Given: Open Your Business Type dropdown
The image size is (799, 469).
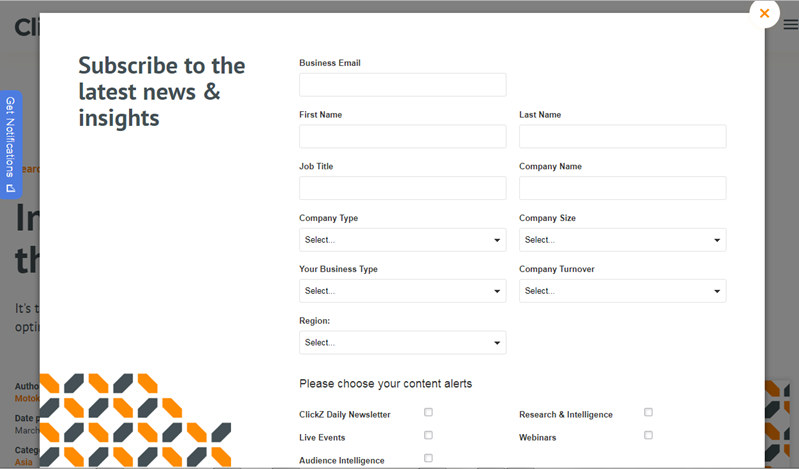Looking at the screenshot, I should 402,291.
